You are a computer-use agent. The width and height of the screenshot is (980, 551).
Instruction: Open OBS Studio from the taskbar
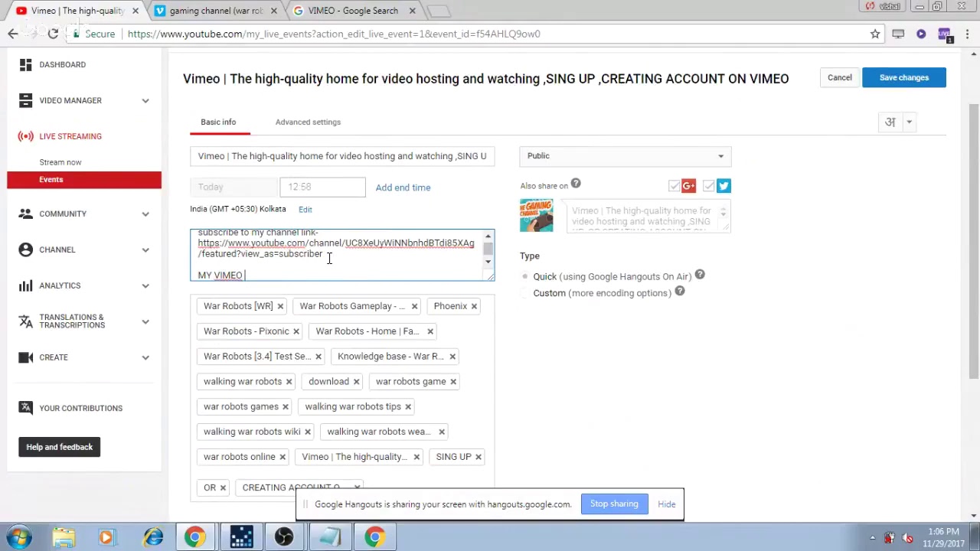(x=284, y=537)
